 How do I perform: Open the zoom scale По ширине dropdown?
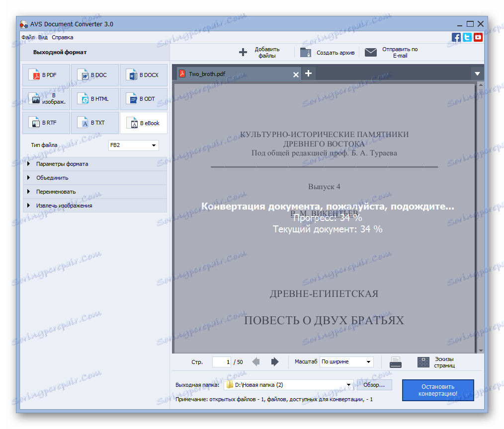[x=346, y=361]
